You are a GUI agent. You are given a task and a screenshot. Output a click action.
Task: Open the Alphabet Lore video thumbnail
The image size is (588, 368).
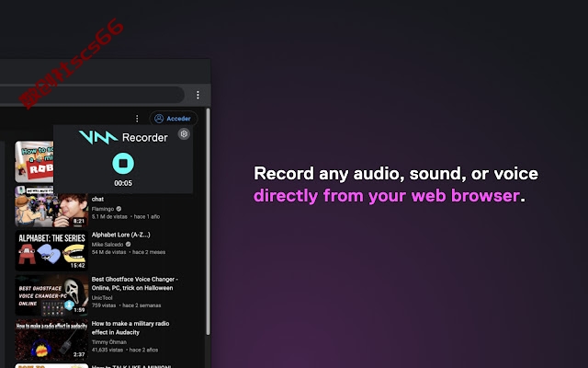tap(51, 250)
